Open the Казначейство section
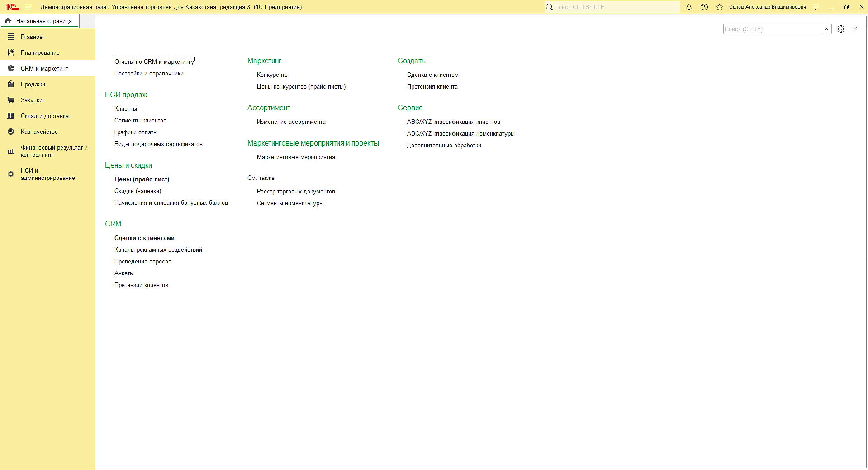The image size is (868, 470). [x=47, y=132]
